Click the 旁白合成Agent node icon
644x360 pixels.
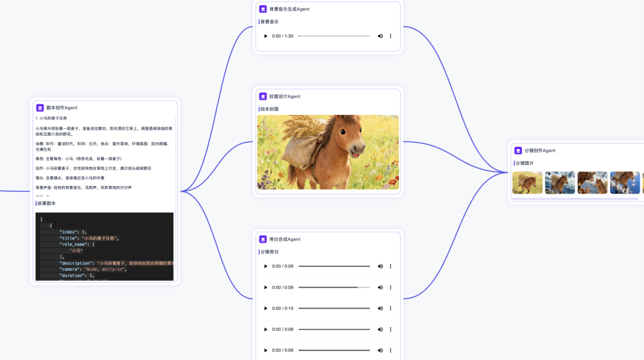[263, 239]
